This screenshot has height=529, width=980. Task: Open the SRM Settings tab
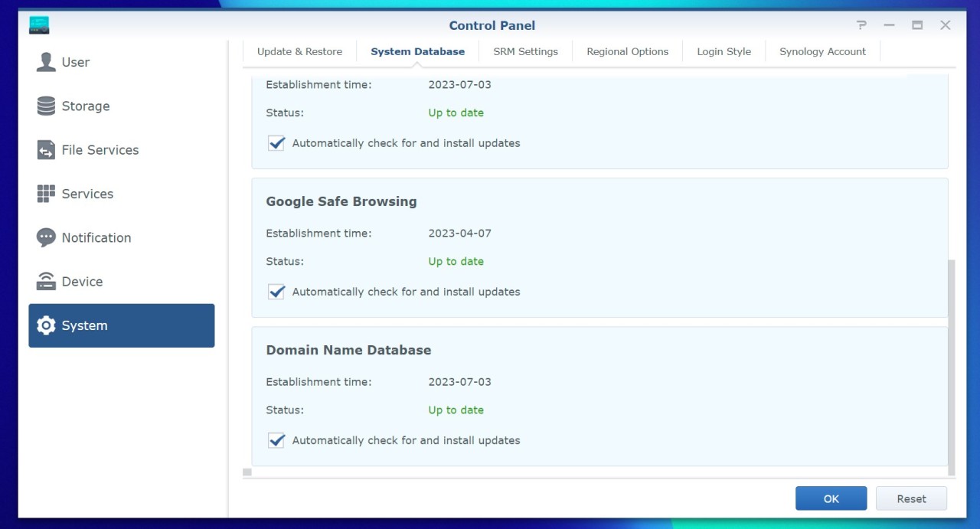pyautogui.click(x=525, y=52)
